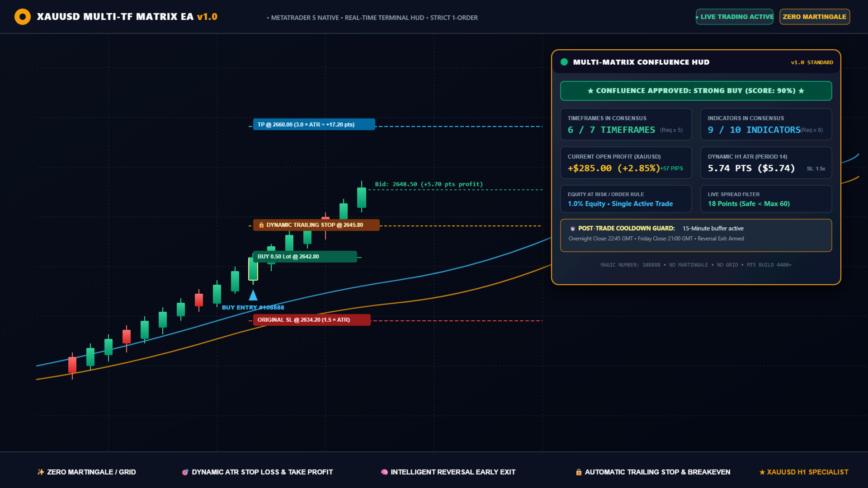Viewport: 868px width, 488px height.
Task: Click the cooldown guard shield icon
Action: (573, 229)
